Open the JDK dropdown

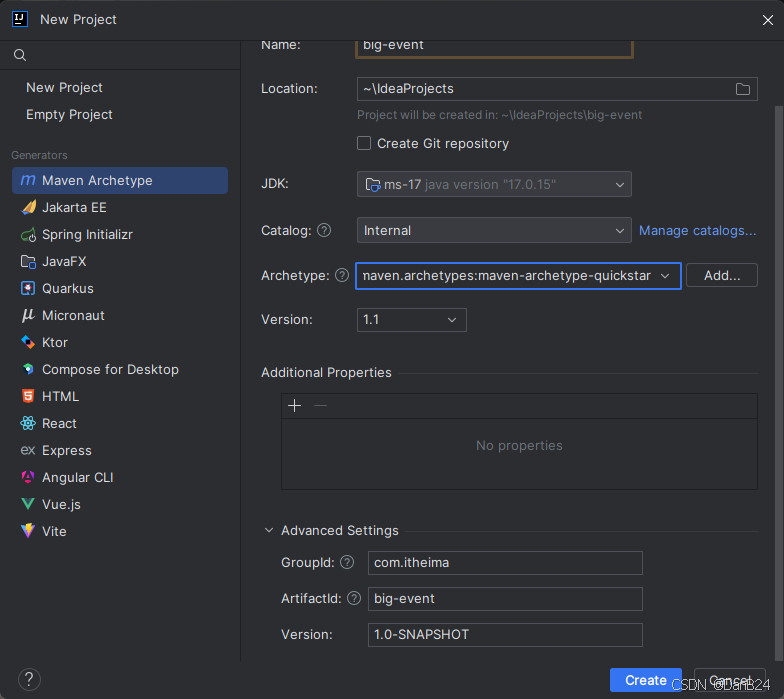pos(494,184)
